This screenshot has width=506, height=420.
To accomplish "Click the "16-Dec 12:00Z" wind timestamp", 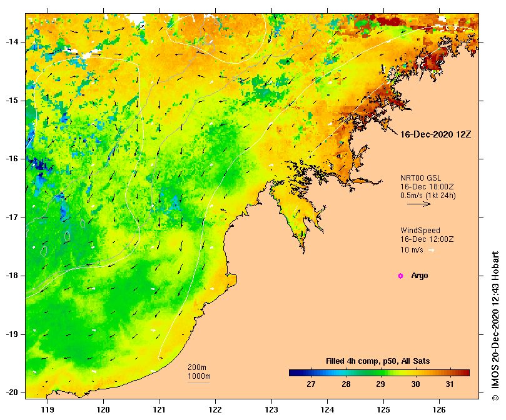I will [x=427, y=239].
